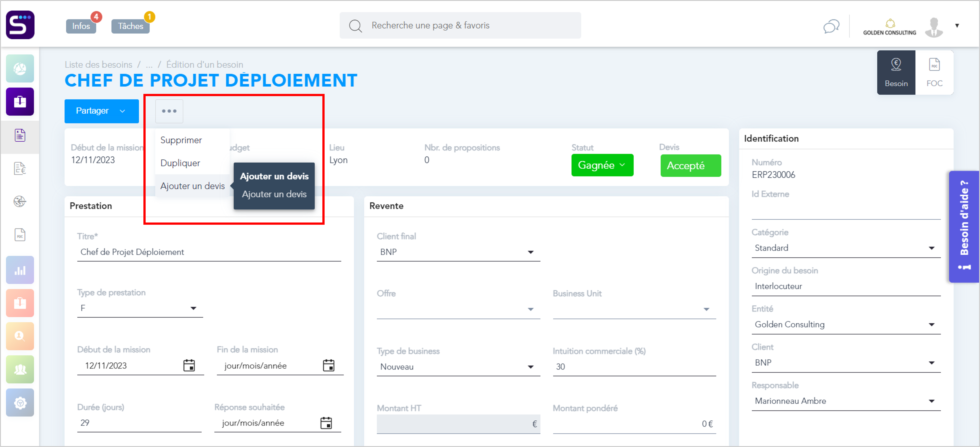Expand the Client BNP dropdown in Identification
Viewport: 980px width, 447px height.
click(931, 362)
